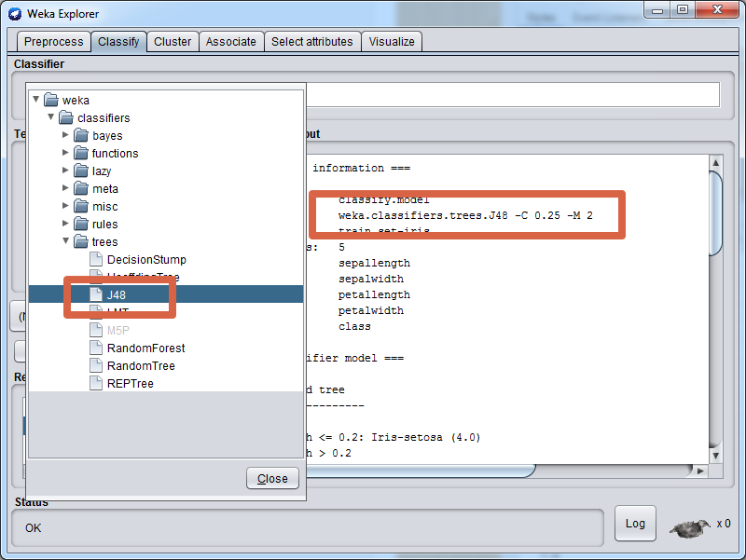Image resolution: width=746 pixels, height=560 pixels.
Task: Click the rules folder icon
Action: pyautogui.click(x=81, y=224)
